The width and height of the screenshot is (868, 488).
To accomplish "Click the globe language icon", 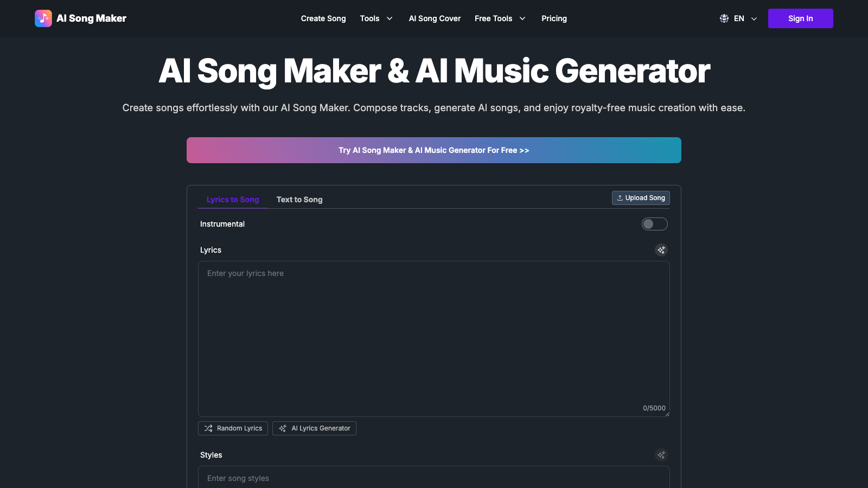I will (x=724, y=18).
